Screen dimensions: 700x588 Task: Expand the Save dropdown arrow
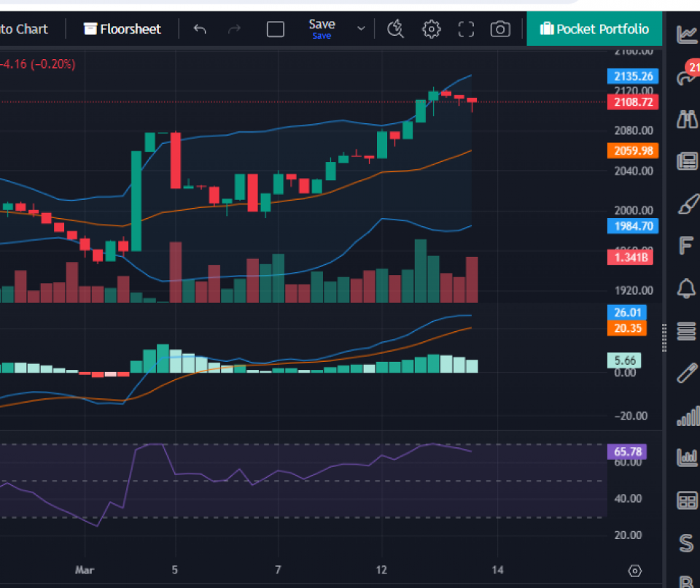(x=360, y=29)
